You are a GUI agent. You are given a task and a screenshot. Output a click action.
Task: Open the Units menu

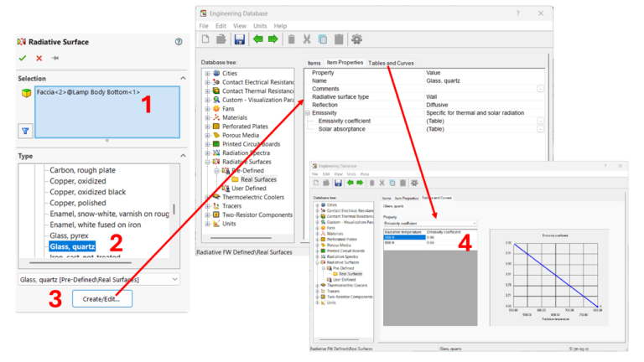(x=260, y=26)
